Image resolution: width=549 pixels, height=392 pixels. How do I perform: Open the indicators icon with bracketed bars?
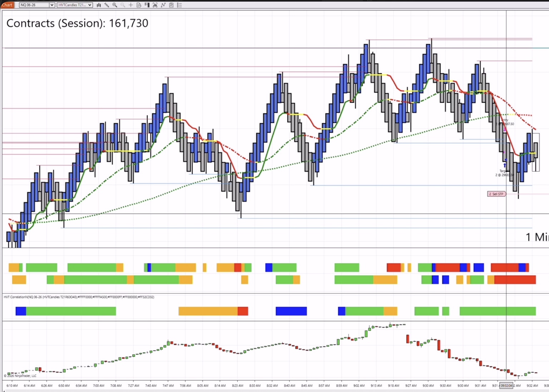pos(155,5)
